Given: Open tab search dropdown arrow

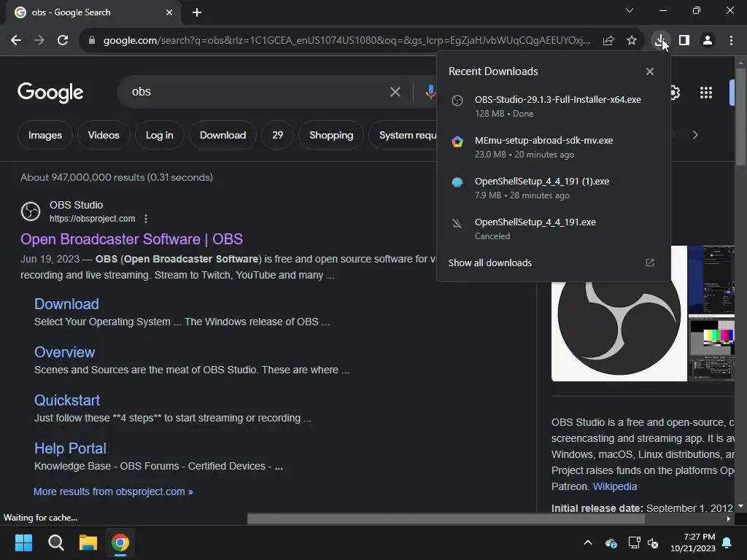Looking at the screenshot, I should (x=630, y=10).
